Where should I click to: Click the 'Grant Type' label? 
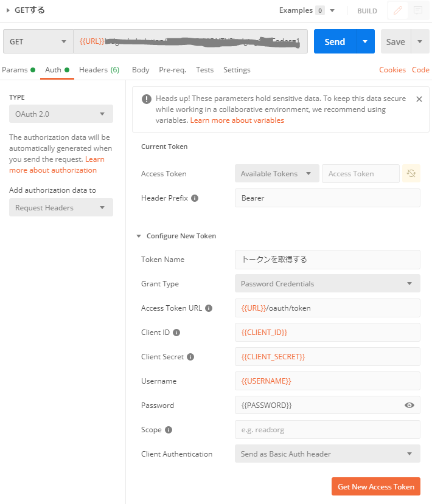pos(160,284)
